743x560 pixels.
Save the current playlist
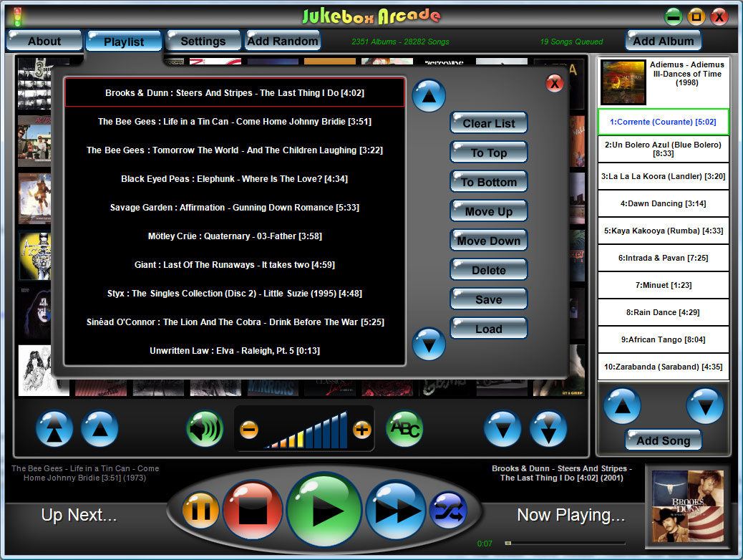[x=489, y=299]
